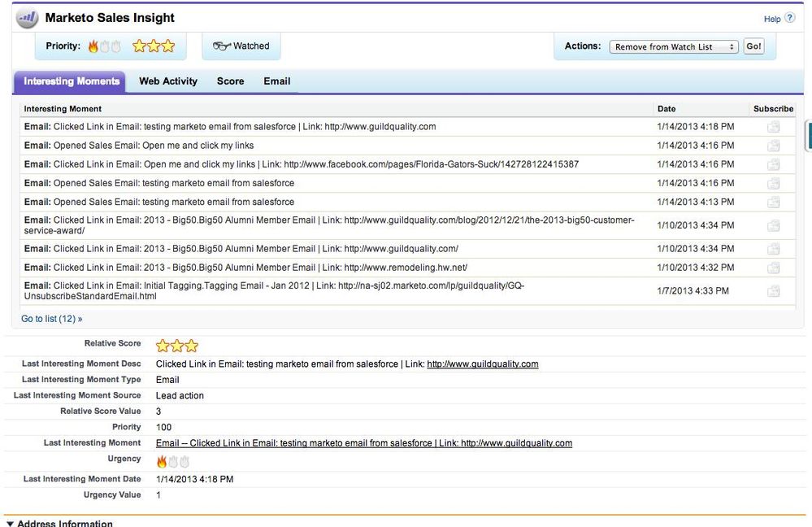Subscribe icon for the Initial Tagging email row
Image resolution: width=812 pixels, height=527 pixels.
coord(773,291)
